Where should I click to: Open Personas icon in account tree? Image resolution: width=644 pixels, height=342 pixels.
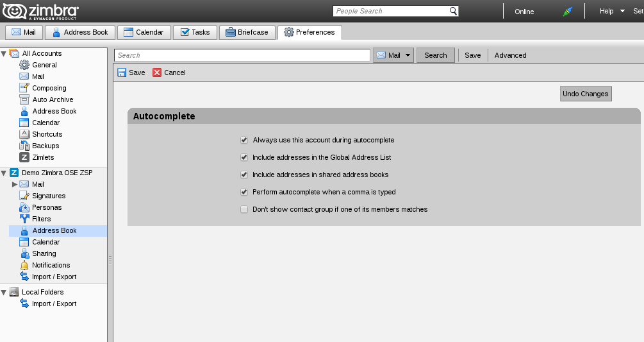click(x=24, y=207)
